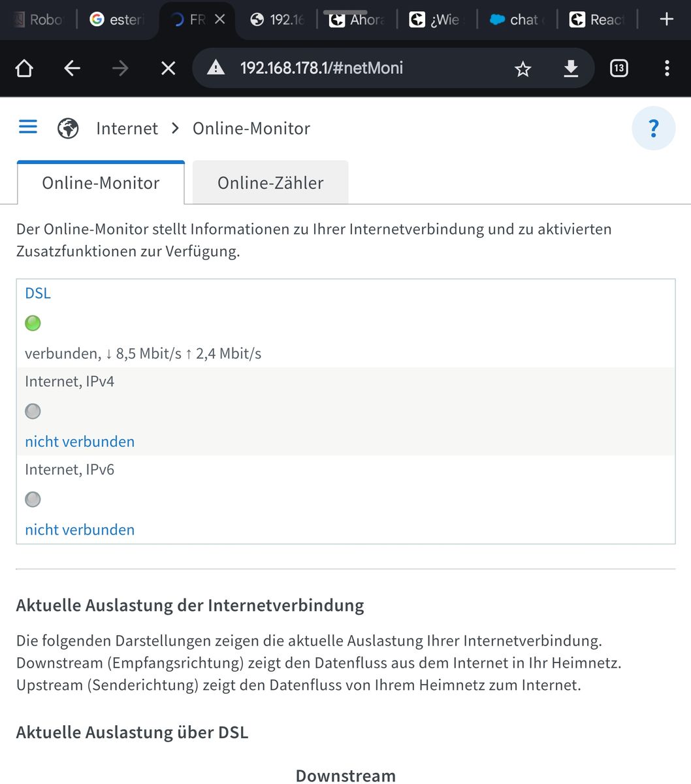Open help with the question mark icon
The height and width of the screenshot is (784, 691).
coord(653,129)
